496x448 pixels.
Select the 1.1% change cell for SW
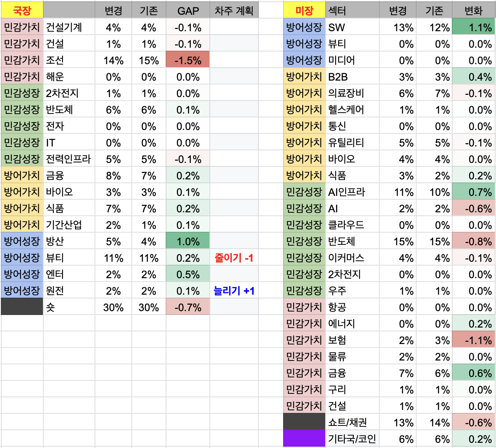[x=473, y=27]
